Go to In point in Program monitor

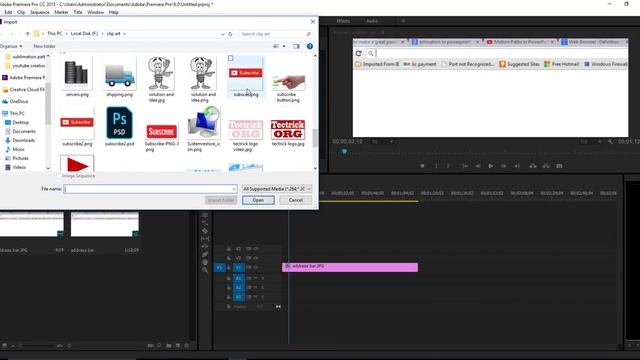click(464, 166)
